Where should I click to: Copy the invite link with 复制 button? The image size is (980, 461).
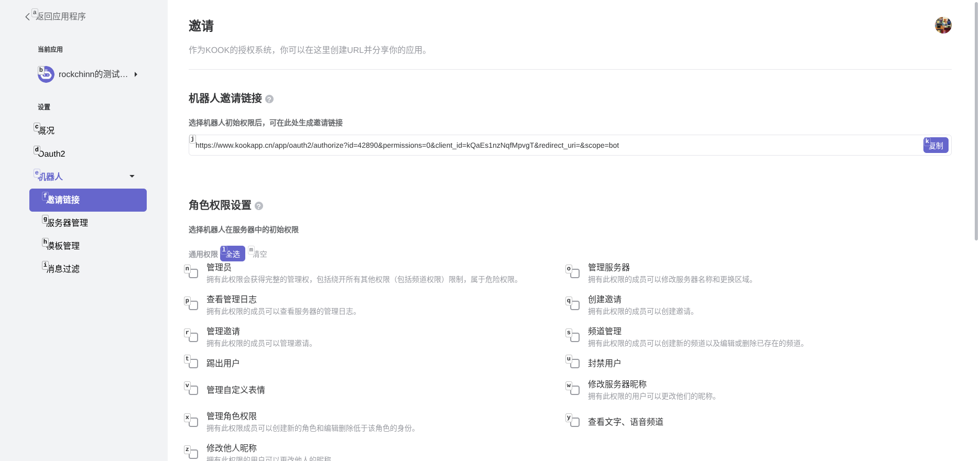pos(936,146)
